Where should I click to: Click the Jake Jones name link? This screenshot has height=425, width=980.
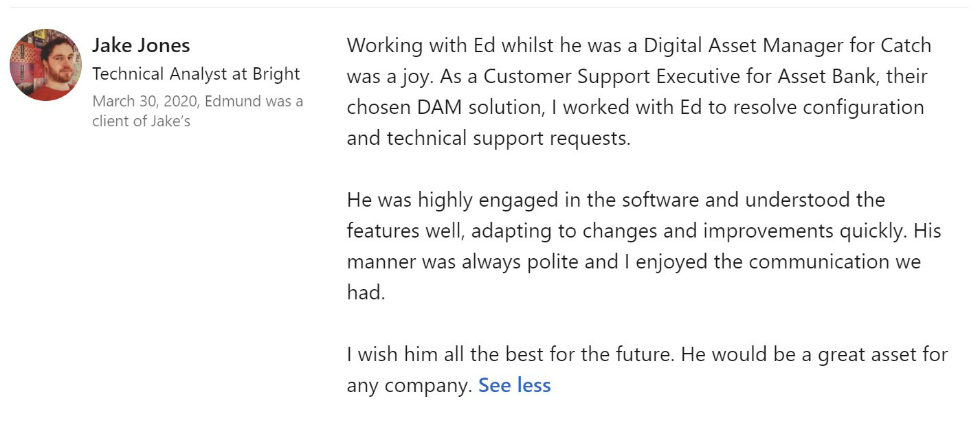pyautogui.click(x=141, y=45)
